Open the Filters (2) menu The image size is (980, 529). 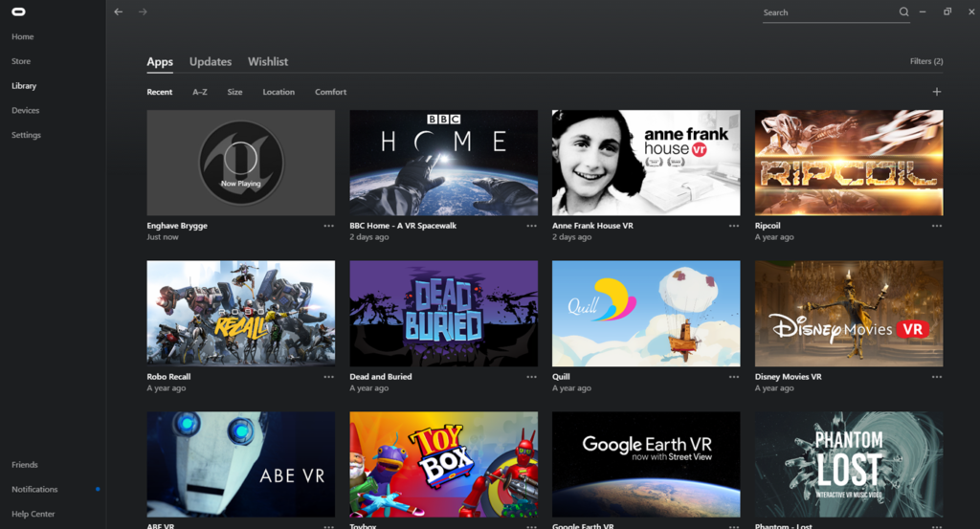tap(926, 61)
